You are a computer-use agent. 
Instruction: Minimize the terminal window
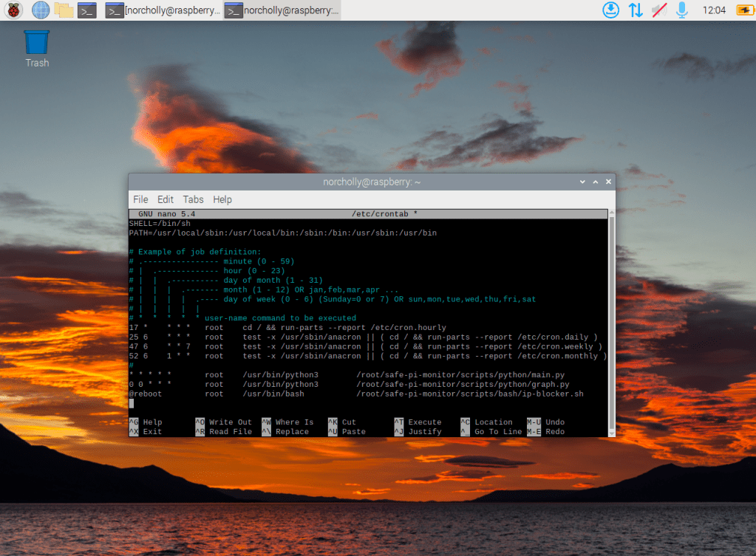(582, 182)
